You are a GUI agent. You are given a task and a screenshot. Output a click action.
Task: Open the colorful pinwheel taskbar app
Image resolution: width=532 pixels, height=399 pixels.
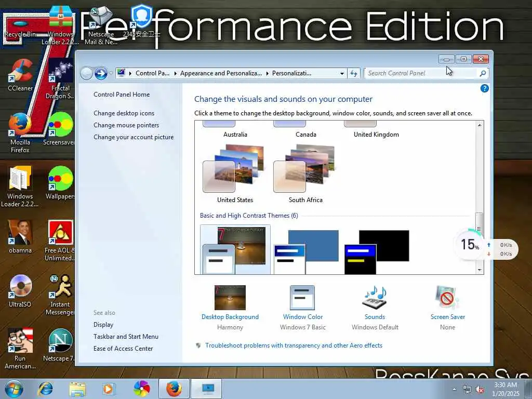click(x=141, y=389)
